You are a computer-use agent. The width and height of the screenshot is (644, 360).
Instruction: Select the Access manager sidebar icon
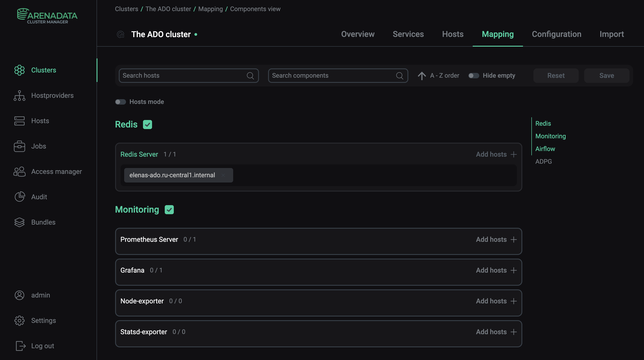[x=19, y=172]
